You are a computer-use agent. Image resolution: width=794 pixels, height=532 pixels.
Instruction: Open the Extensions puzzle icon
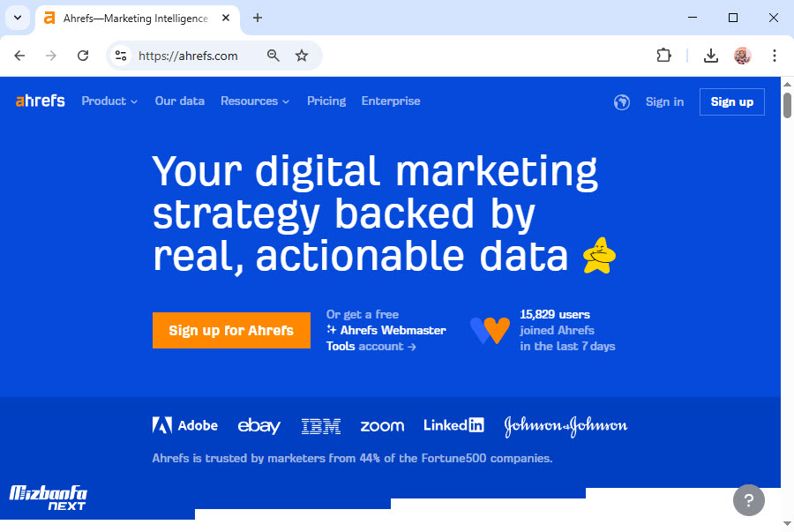tap(663, 56)
